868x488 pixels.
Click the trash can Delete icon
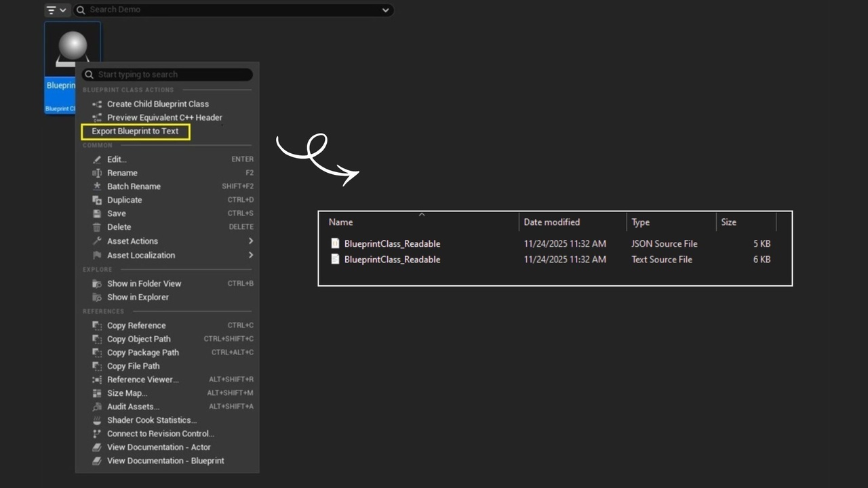pyautogui.click(x=97, y=227)
